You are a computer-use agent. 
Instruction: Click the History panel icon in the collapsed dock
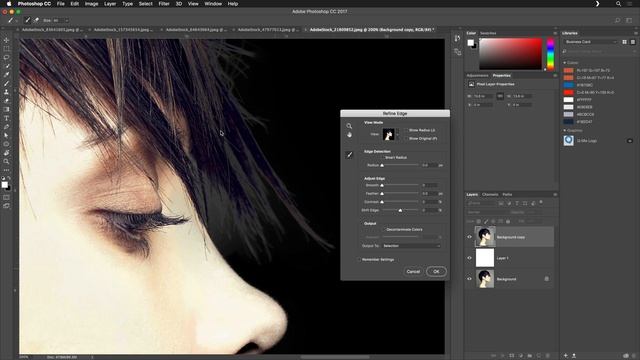457,38
